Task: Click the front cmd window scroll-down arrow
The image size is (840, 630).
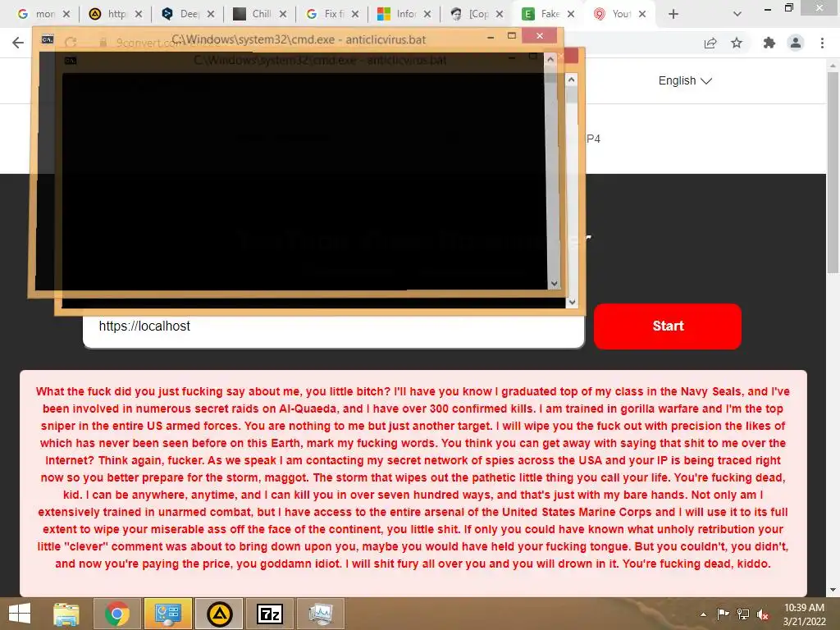Action: pyautogui.click(x=554, y=283)
